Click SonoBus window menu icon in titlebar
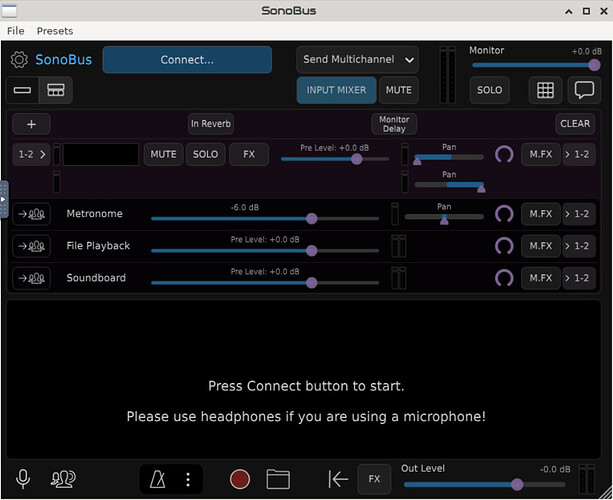 (x=9, y=11)
